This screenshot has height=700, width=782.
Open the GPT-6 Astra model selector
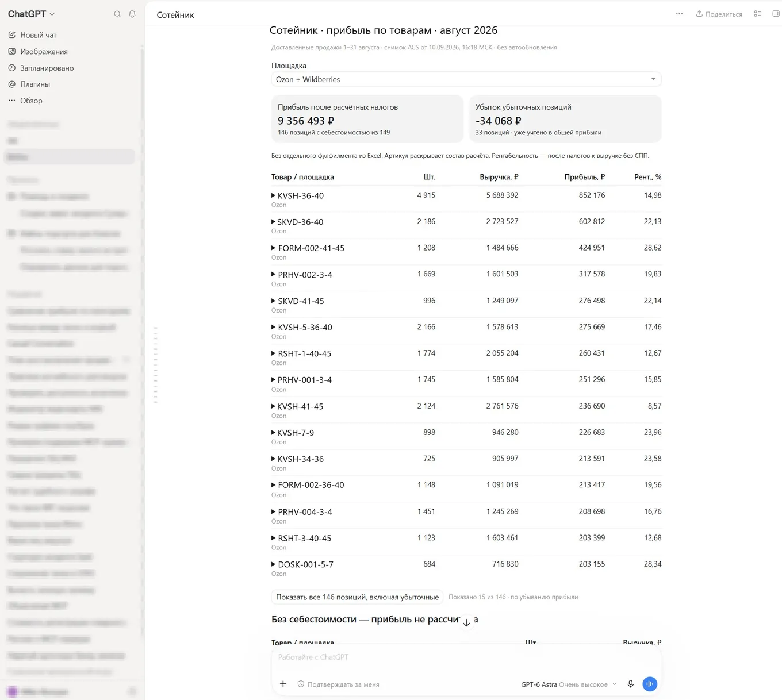[569, 684]
